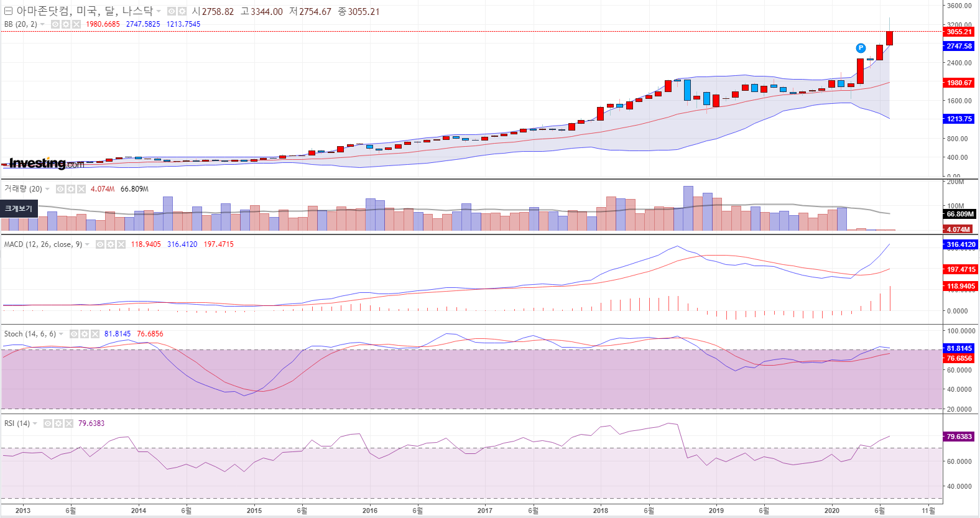
Task: Click the 저2754.67 low price value
Action: pos(310,11)
